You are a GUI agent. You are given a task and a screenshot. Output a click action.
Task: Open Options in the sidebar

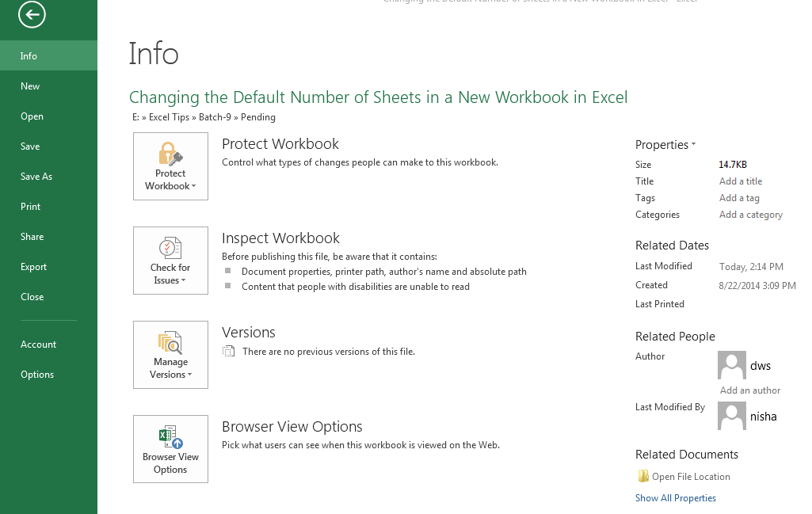coord(48,375)
